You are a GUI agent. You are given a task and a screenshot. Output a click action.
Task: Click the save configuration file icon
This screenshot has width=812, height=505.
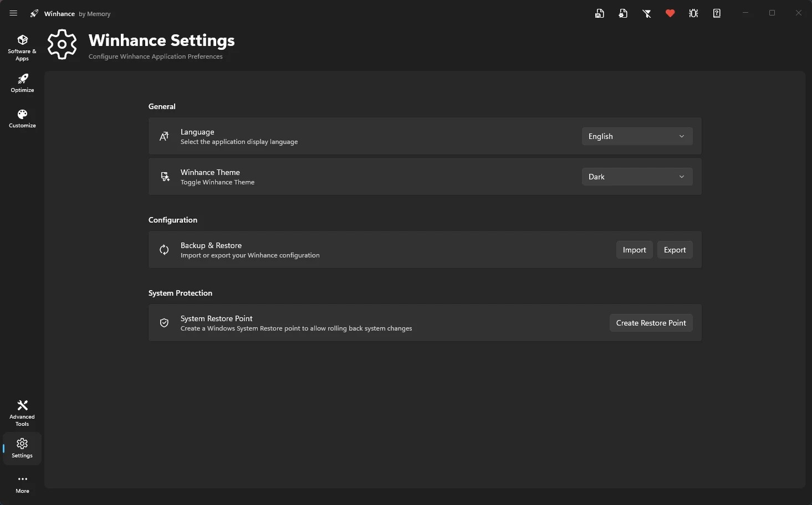(600, 13)
